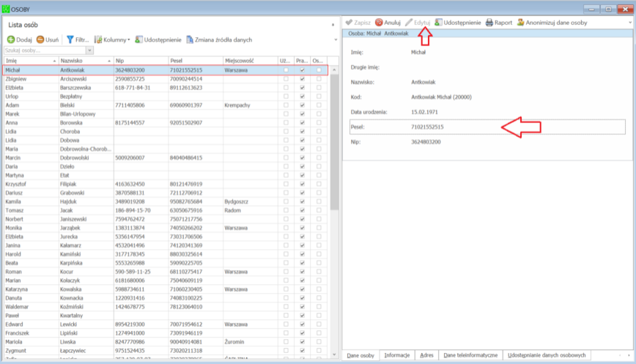
Task: Select the Urlop Bezpłatny row
Action: [165, 97]
